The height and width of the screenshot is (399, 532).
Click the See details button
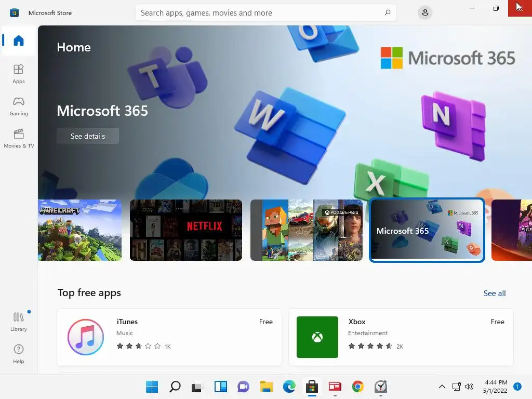88,136
